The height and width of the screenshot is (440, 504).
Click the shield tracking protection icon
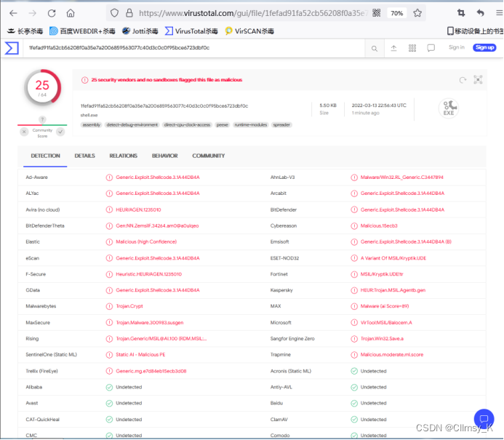coord(114,13)
